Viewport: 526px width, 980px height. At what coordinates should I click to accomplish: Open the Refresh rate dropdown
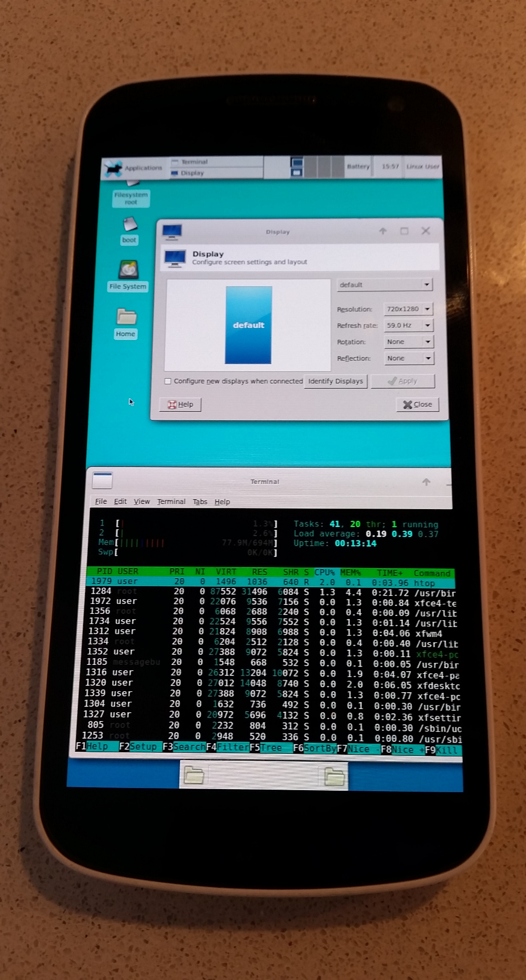tap(409, 326)
